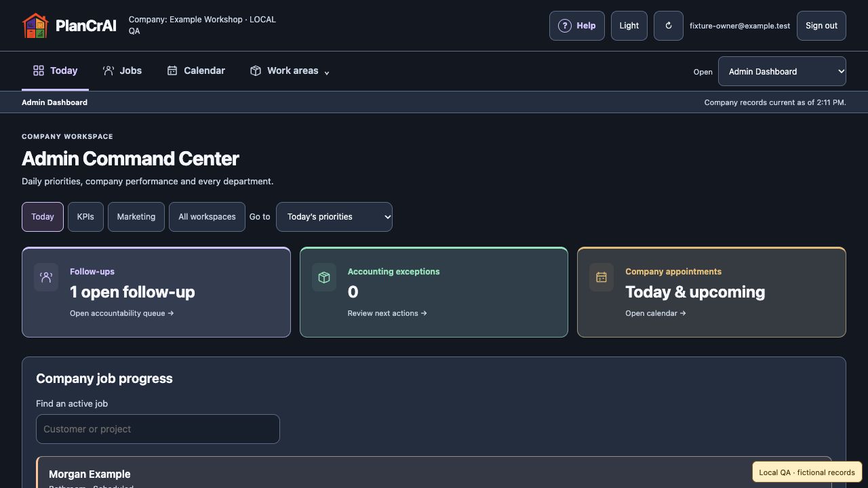Open the Today's priorities dropdown
The image size is (868, 488).
tap(334, 217)
